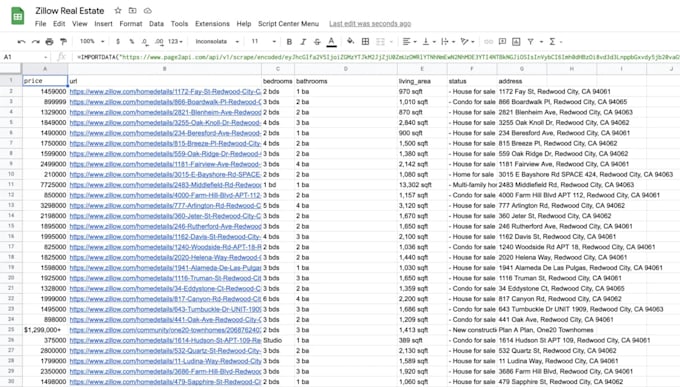Click the insert chart icon
This screenshot has height=387, width=680.
(x=516, y=42)
